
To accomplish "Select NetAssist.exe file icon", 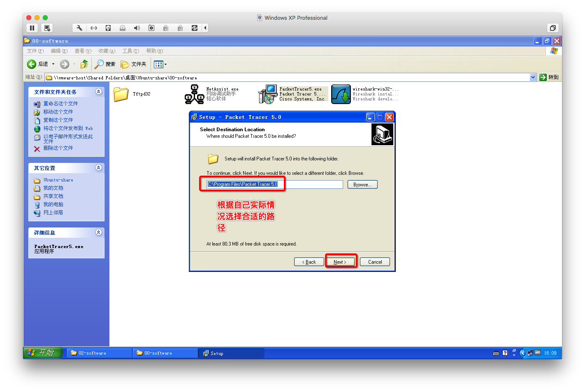I will [x=194, y=94].
